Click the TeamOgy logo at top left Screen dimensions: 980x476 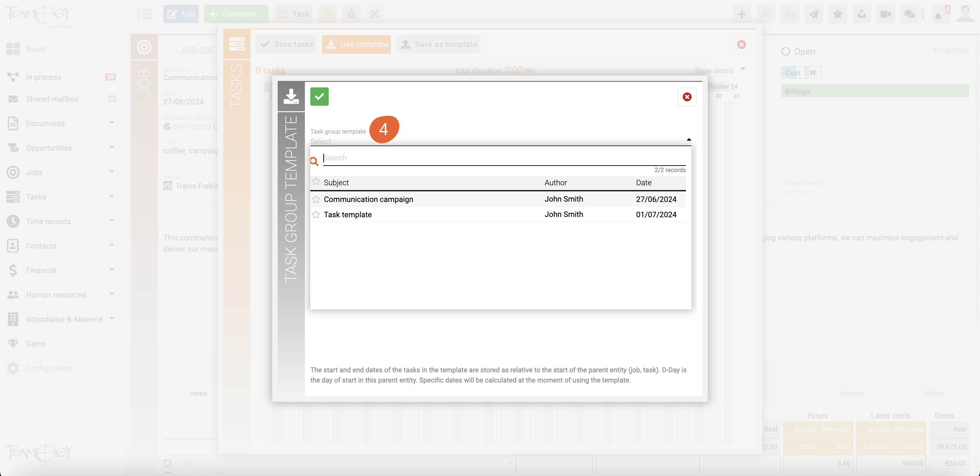pos(40,16)
